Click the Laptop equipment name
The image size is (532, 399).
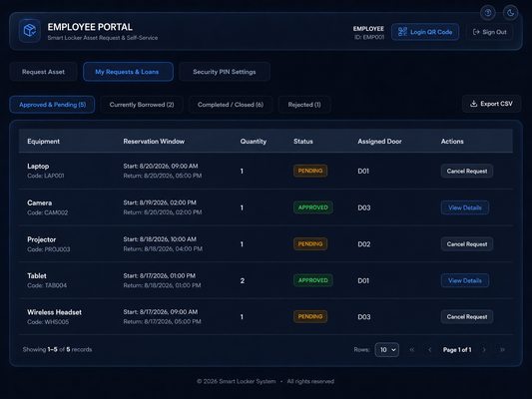[38, 167]
